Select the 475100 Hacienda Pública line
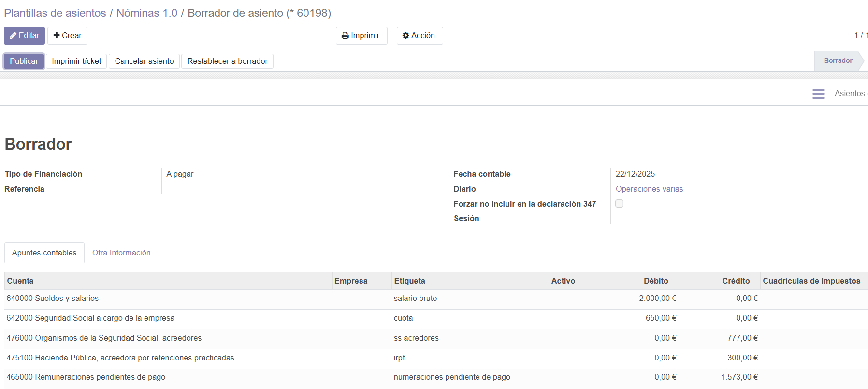This screenshot has width=868, height=389. [x=120, y=358]
